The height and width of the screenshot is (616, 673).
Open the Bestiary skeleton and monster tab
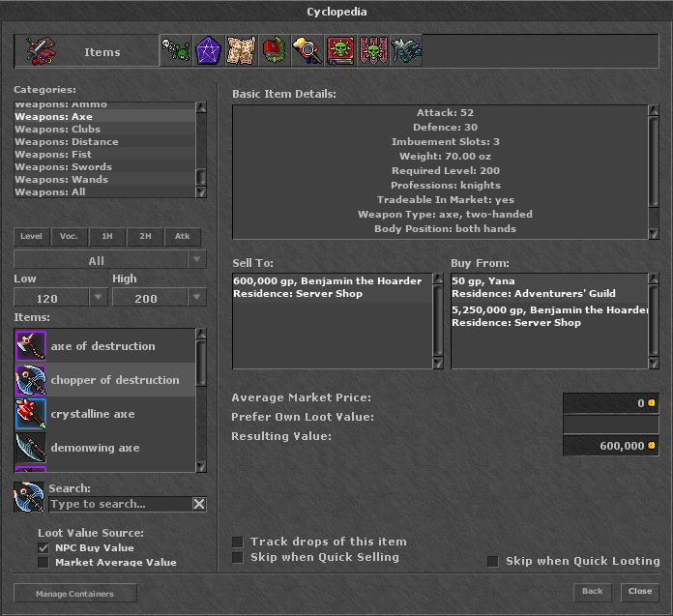[176, 50]
